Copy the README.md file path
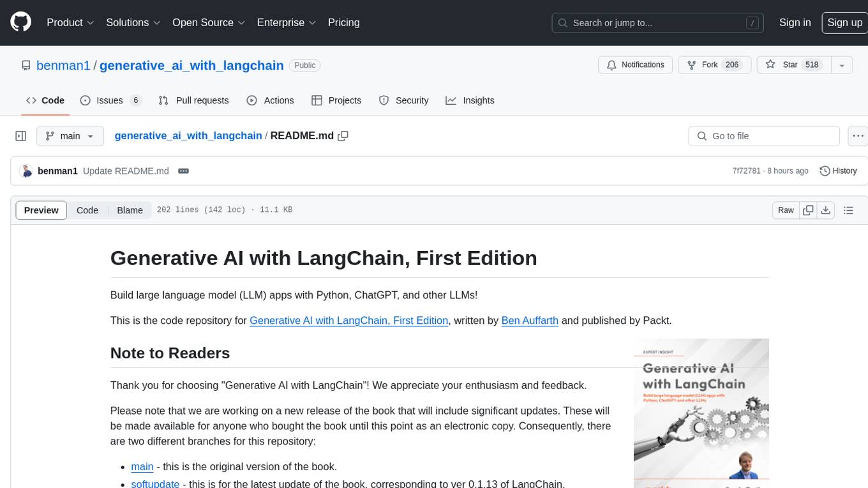Screen dimensions: 868x488 pyautogui.click(x=343, y=136)
